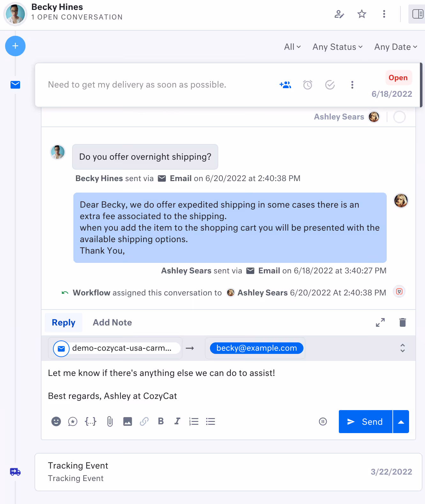Click message bubble 'Do you offer overnight shipping?'

click(145, 157)
